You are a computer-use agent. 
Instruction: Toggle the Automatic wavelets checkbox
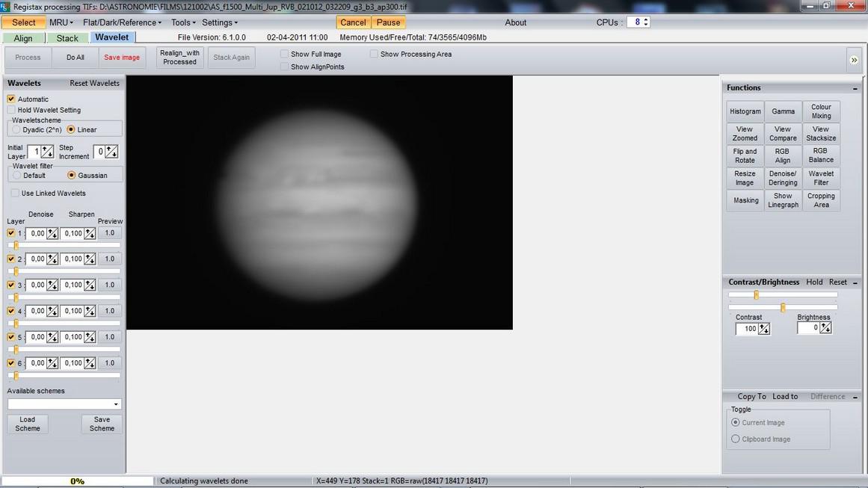coord(11,99)
